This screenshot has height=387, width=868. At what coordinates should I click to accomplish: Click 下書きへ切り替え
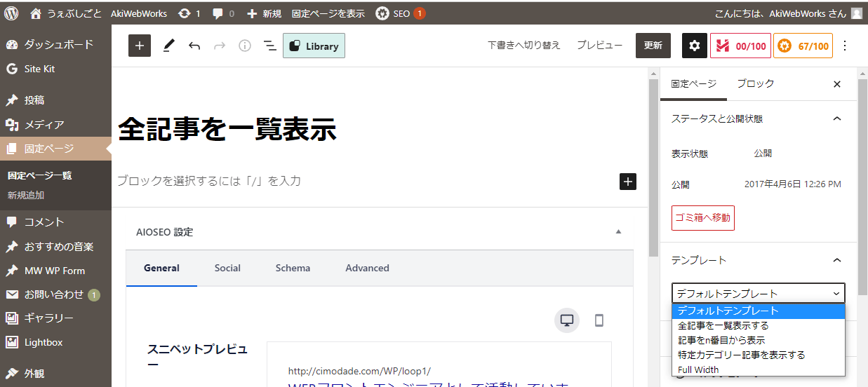(x=524, y=45)
